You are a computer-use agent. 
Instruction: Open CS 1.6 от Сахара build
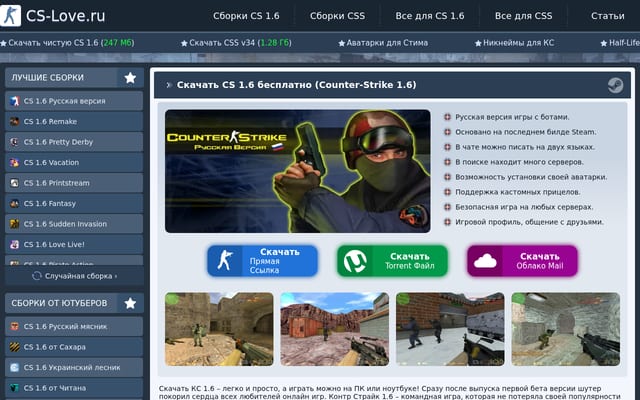click(74, 347)
